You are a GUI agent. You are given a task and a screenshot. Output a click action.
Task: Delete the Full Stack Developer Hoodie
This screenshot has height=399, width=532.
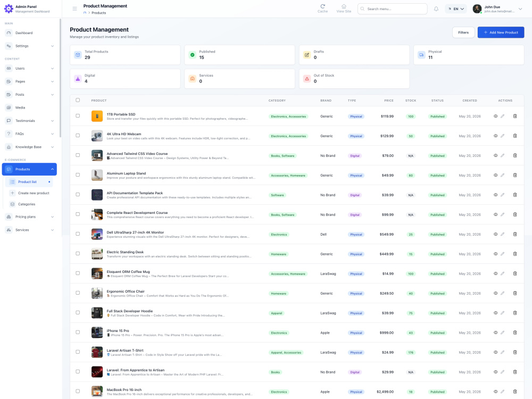coord(514,313)
